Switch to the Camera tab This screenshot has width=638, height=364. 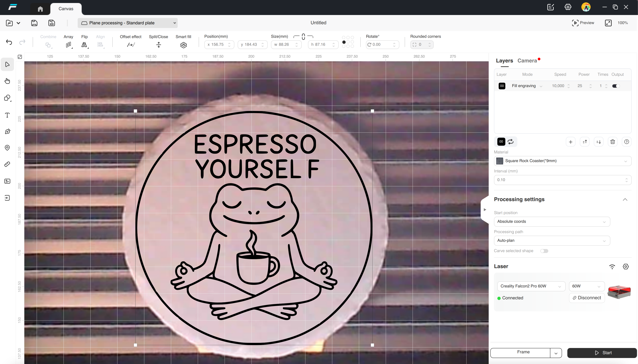(527, 61)
